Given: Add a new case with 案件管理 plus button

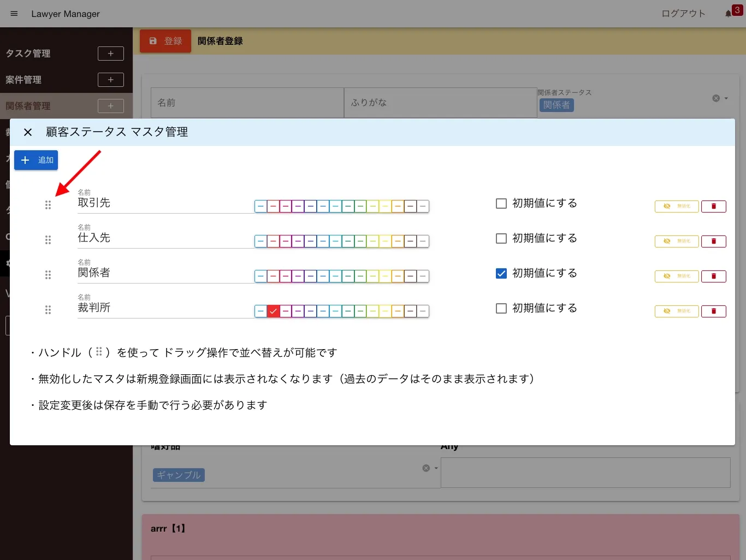Looking at the screenshot, I should [x=111, y=80].
